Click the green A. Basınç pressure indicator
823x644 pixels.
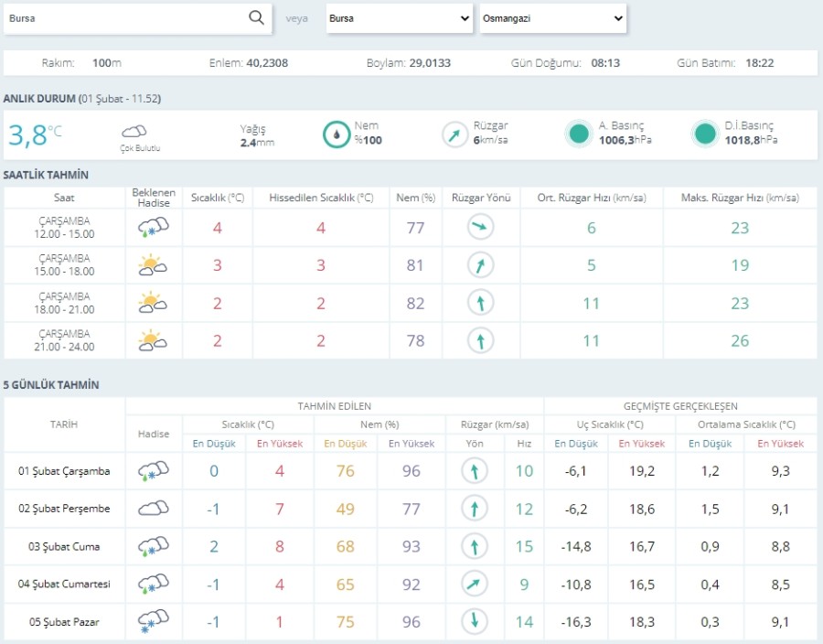click(578, 134)
